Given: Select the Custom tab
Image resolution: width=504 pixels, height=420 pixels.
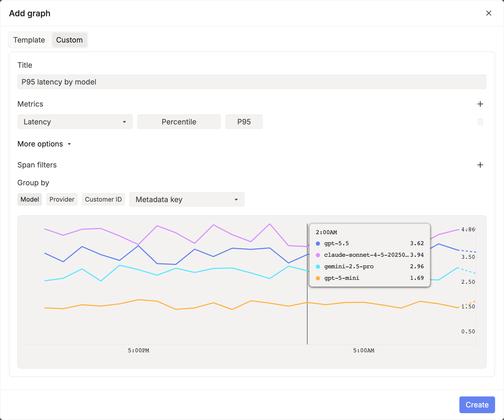Looking at the screenshot, I should click(69, 40).
